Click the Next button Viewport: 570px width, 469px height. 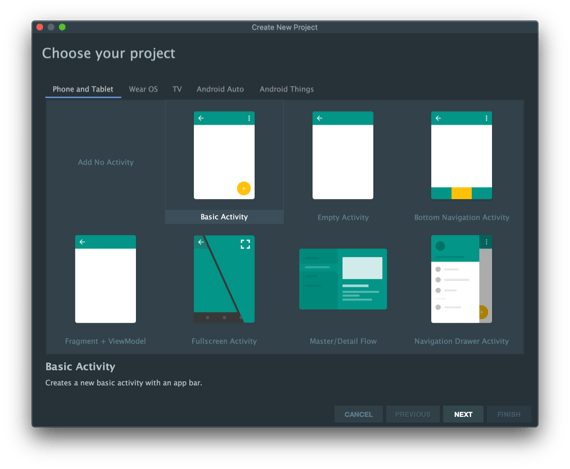(x=463, y=414)
